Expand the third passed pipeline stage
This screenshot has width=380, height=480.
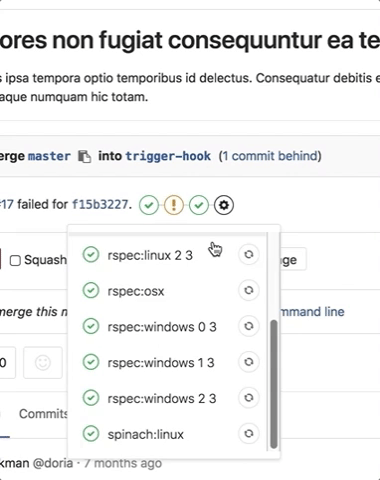[x=199, y=205]
